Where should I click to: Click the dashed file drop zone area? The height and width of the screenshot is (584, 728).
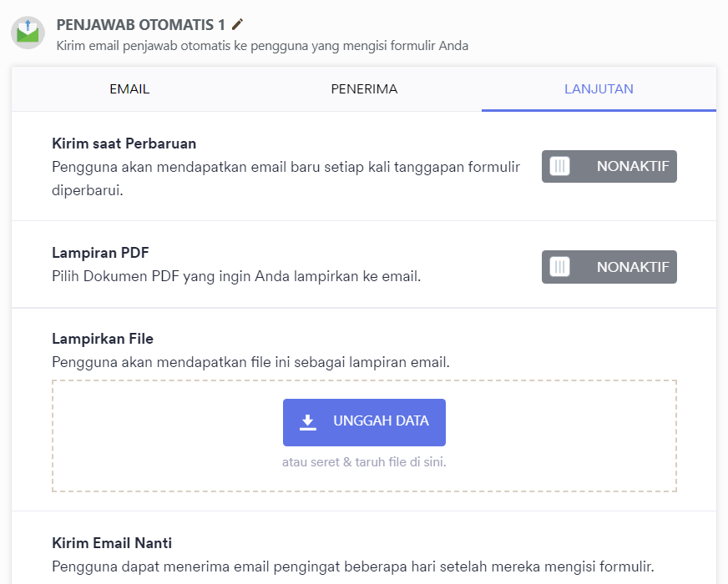(x=365, y=436)
